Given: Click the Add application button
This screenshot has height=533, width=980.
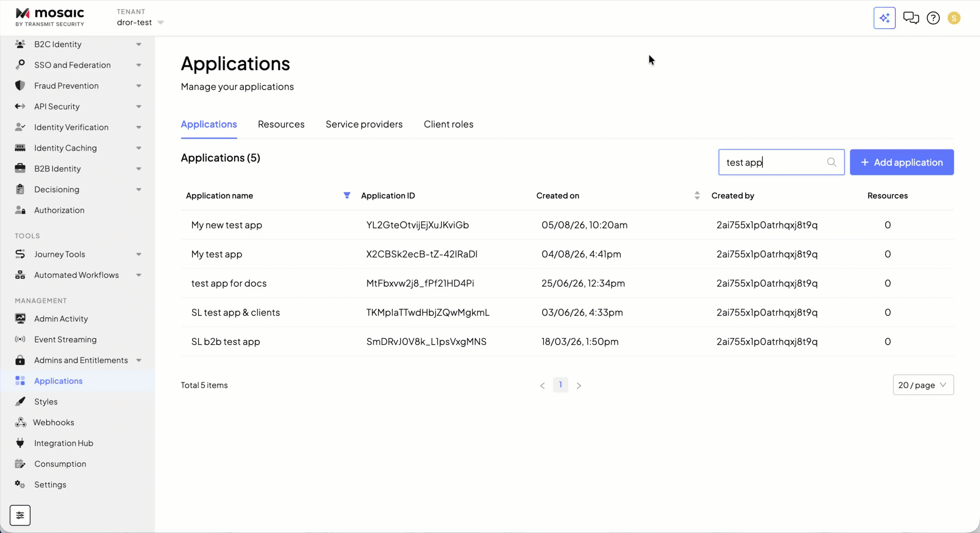Looking at the screenshot, I should pyautogui.click(x=902, y=162).
